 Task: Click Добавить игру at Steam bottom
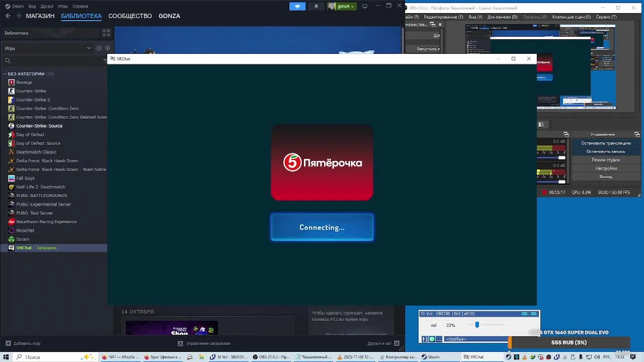point(23,343)
